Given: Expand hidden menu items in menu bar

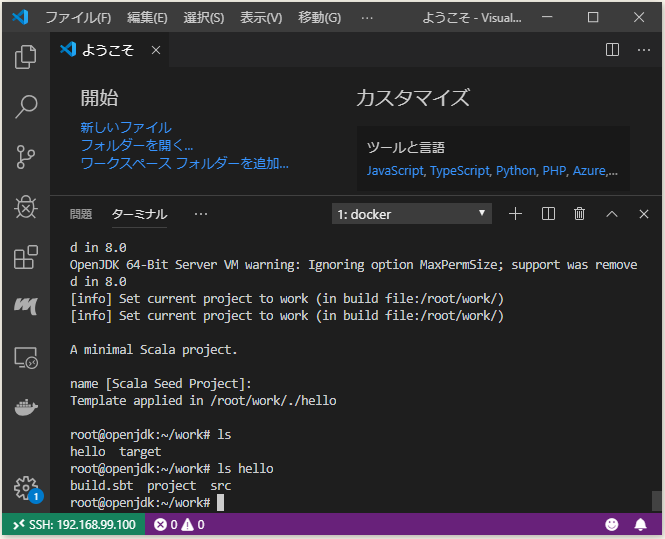Looking at the screenshot, I should point(367,17).
